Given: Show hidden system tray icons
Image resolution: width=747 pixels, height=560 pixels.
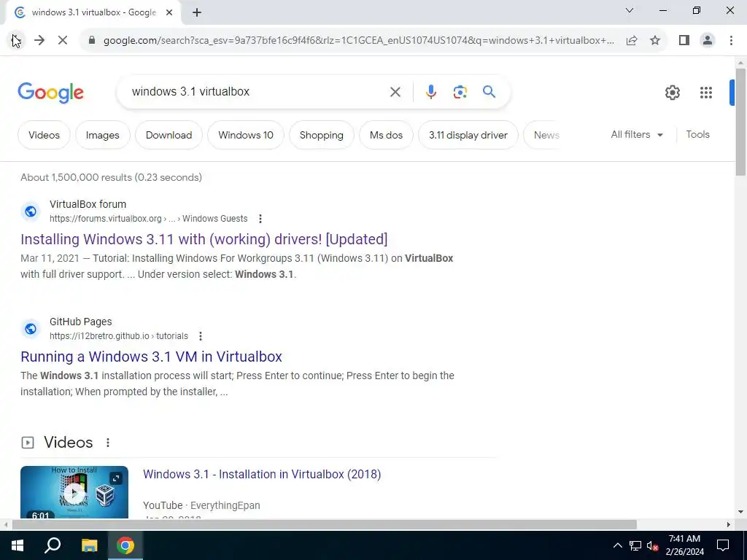Looking at the screenshot, I should 617,545.
